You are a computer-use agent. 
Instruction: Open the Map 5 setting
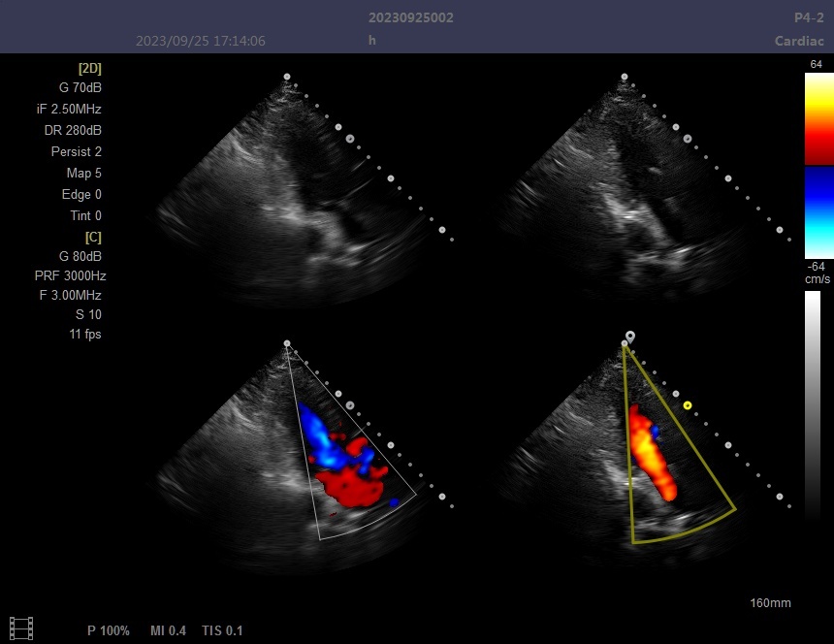83,173
